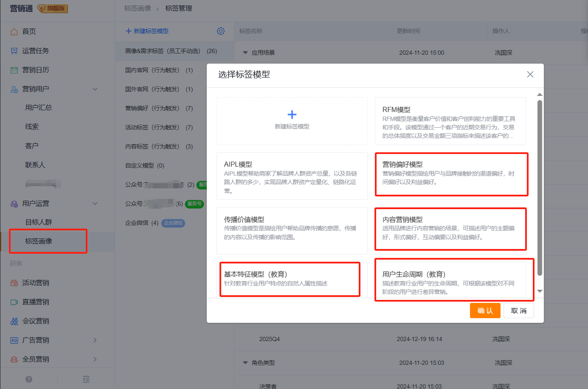The height and width of the screenshot is (389, 588).
Task: Click the 取消 button
Action: coord(519,311)
